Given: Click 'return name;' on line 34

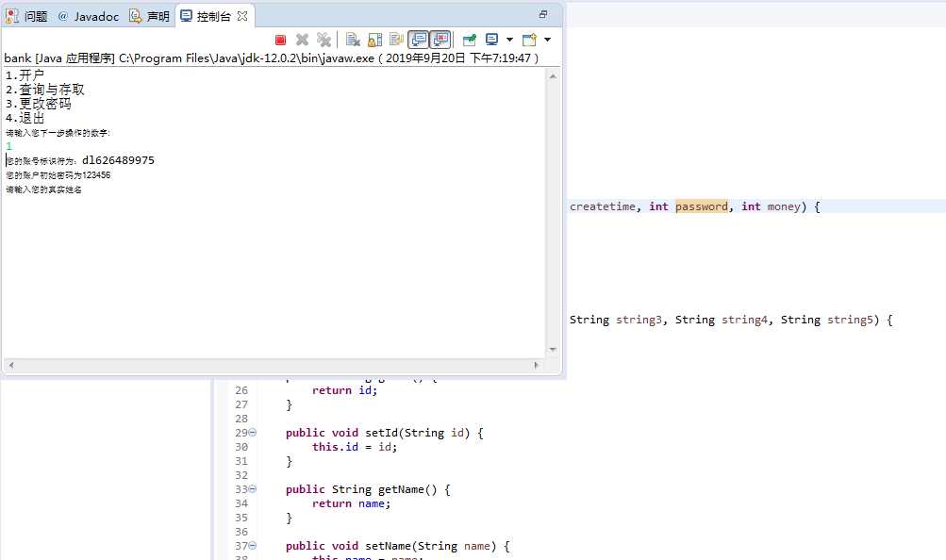Looking at the screenshot, I should click(x=351, y=503).
